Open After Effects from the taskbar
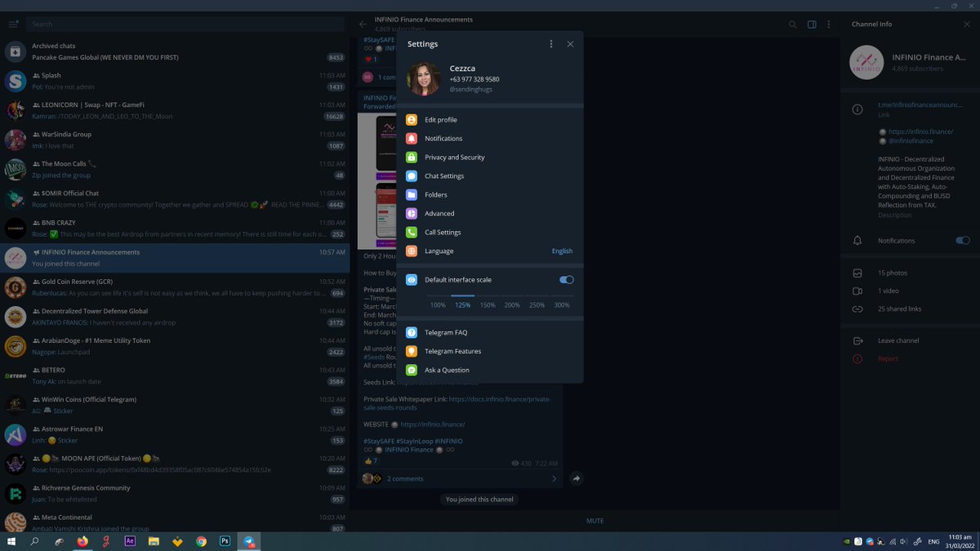Screen dimensions: 980x551 (130, 541)
